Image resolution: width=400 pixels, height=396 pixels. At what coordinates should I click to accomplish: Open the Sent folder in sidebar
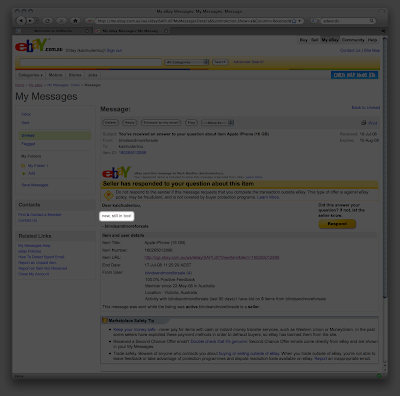(x=25, y=123)
